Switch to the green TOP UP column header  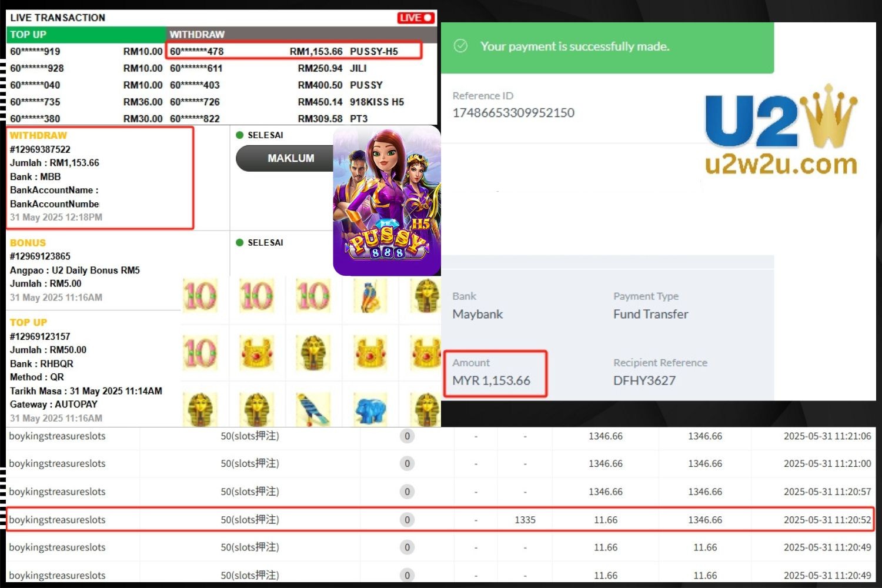click(x=86, y=35)
